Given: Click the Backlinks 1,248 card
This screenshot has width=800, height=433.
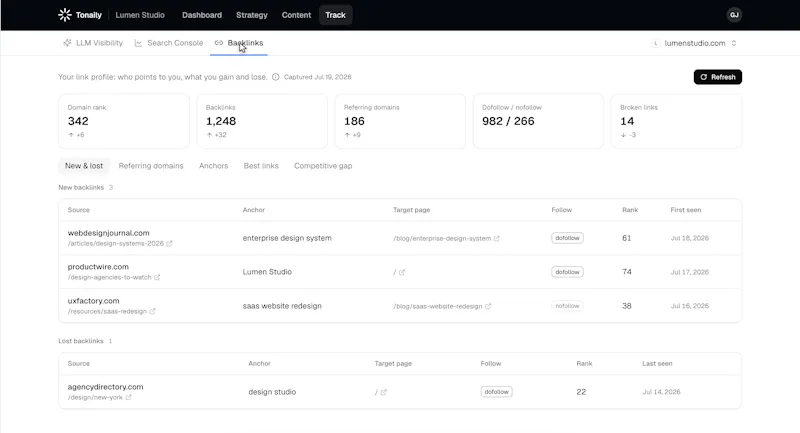Looking at the screenshot, I should coord(262,121).
